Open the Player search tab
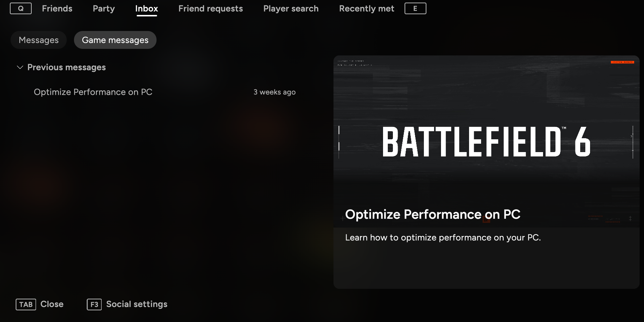 pos(291,9)
